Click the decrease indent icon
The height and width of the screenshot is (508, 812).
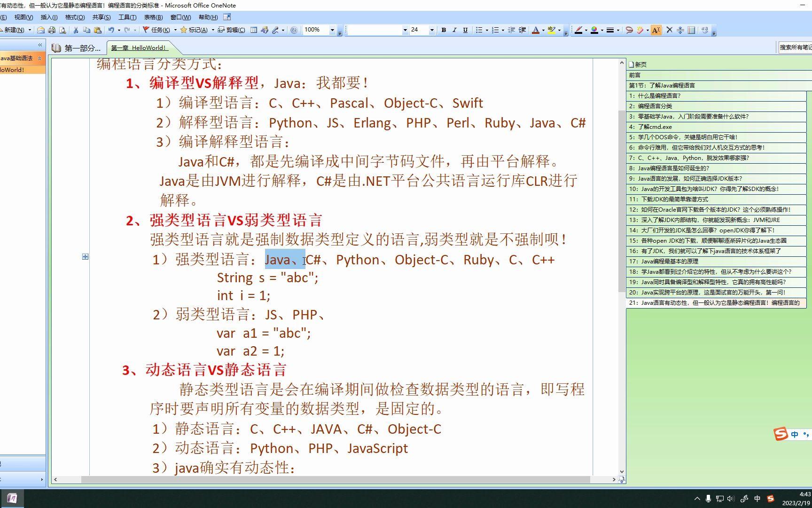coord(512,30)
